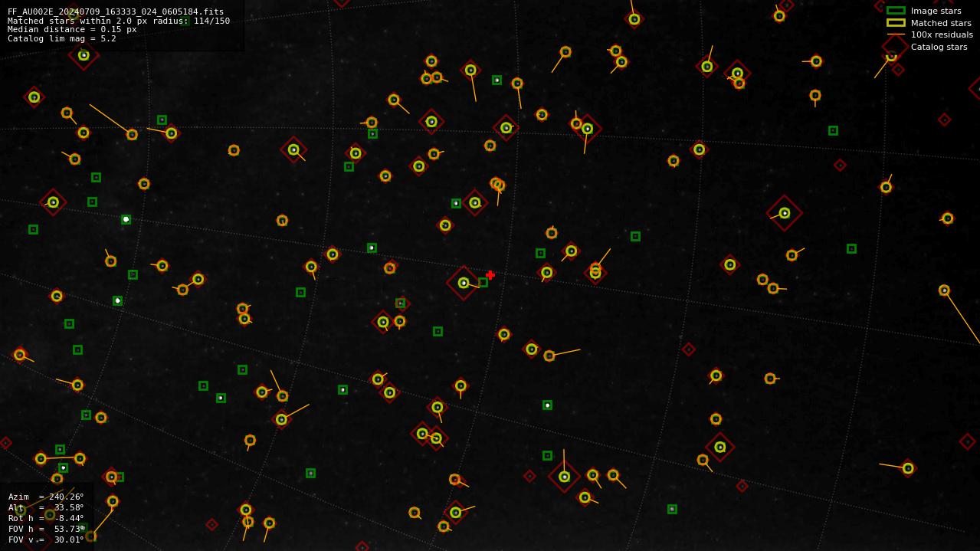Click orange 100x residuals legend line

click(x=896, y=34)
